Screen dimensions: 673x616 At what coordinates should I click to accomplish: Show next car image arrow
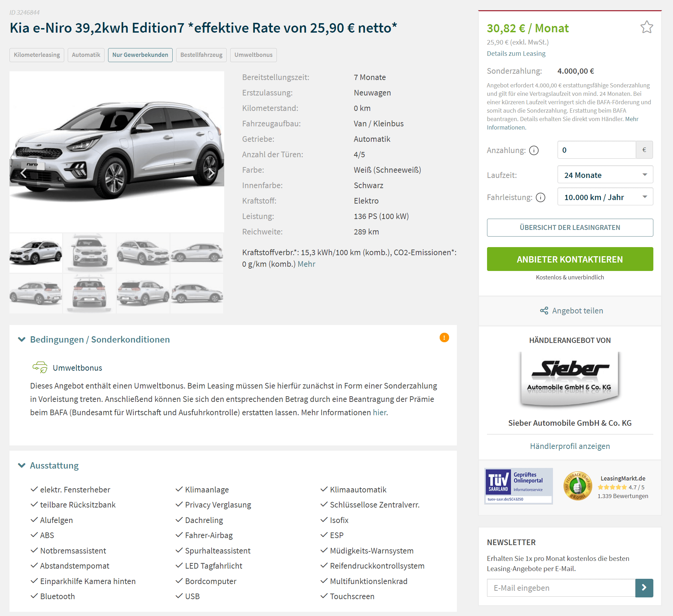(211, 173)
